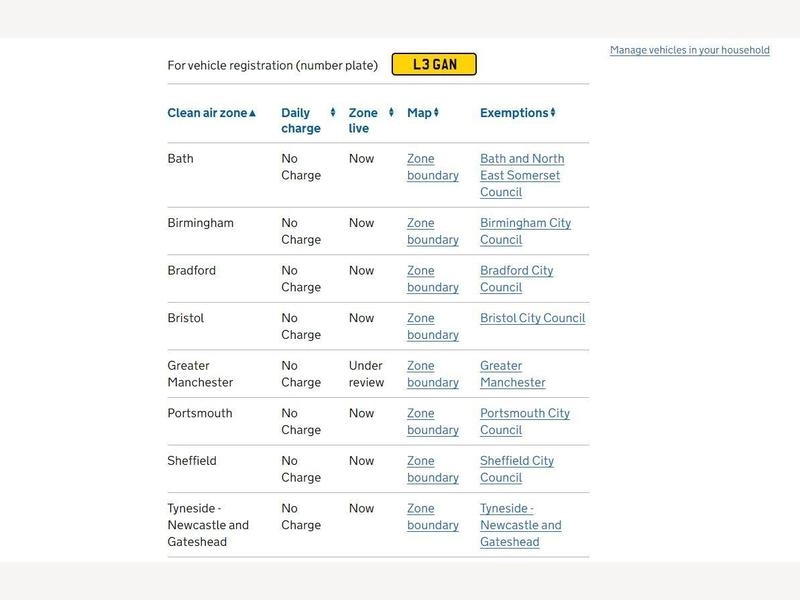Click the L3 GAN number plate
Screen dimensions: 800x600
(434, 64)
